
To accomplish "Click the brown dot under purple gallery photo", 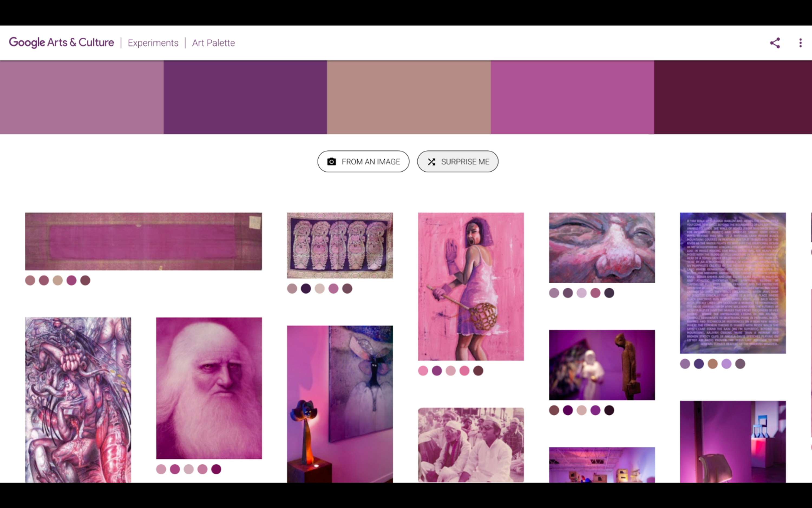I will 554,410.
